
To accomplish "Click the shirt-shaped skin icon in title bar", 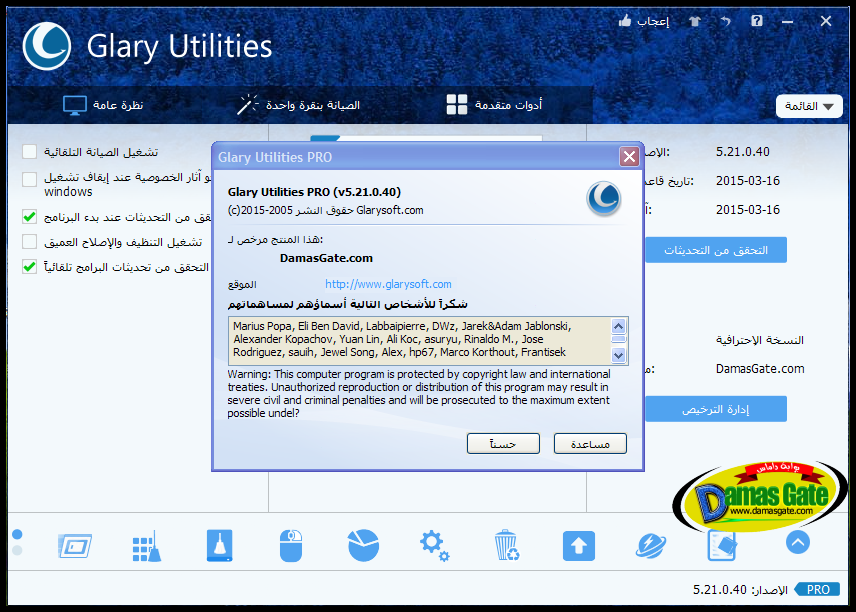I will (694, 21).
